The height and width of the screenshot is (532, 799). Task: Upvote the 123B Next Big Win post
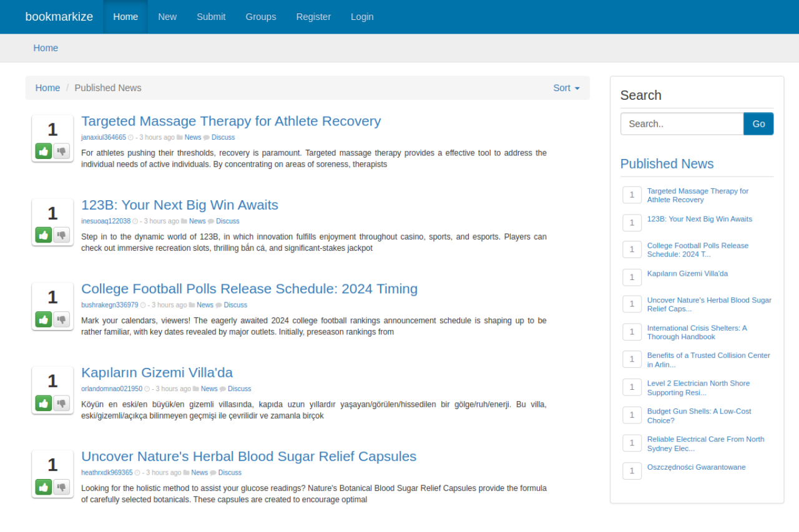point(44,235)
